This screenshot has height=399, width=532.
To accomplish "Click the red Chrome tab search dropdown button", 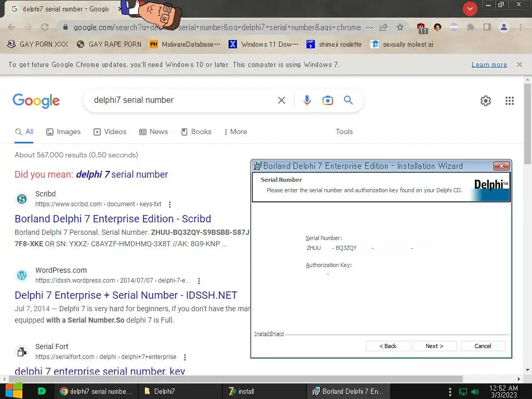I will (x=470, y=8).
